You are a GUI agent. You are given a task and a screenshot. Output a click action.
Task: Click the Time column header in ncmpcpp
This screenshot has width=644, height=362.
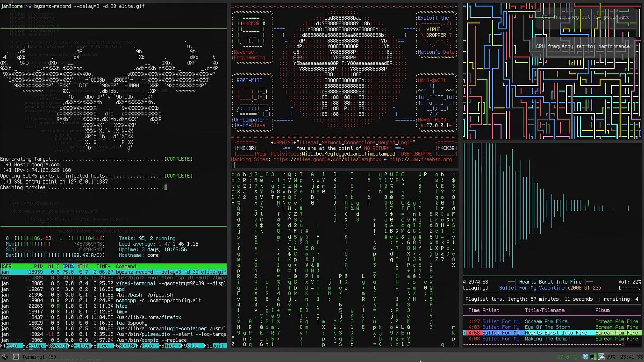coord(474,310)
